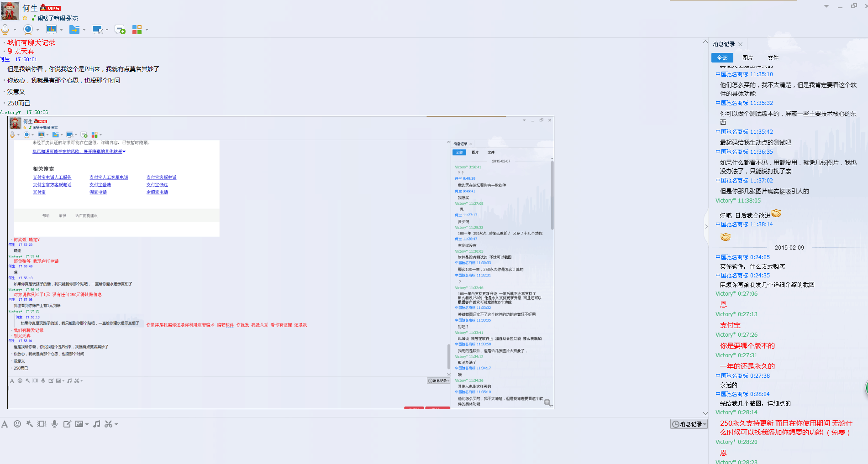868x464 pixels.
Task: Open the handwriting input pencil icon
Action: pyautogui.click(x=67, y=424)
